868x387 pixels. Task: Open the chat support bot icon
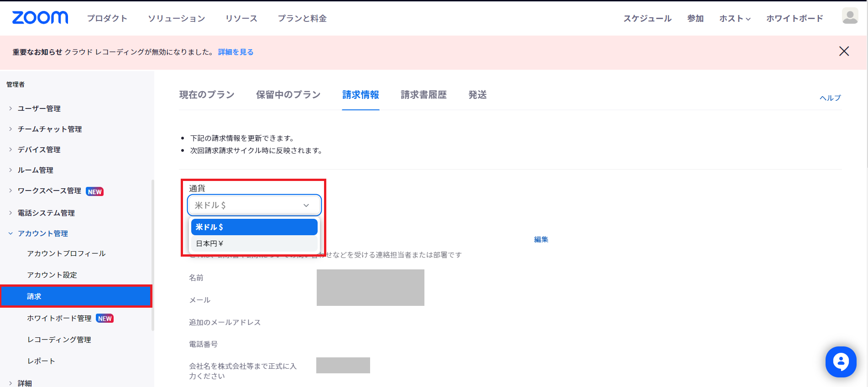click(841, 362)
